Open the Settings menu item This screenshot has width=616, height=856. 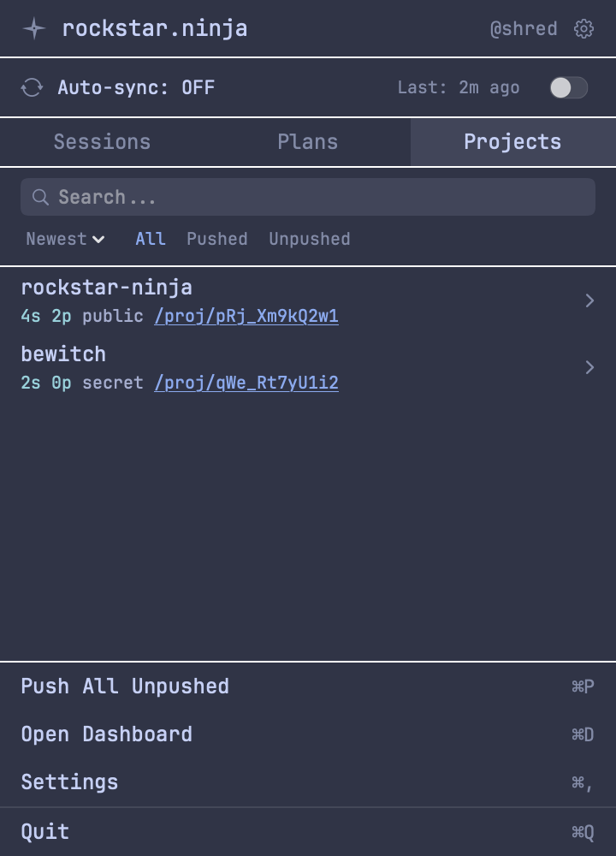[68, 782]
